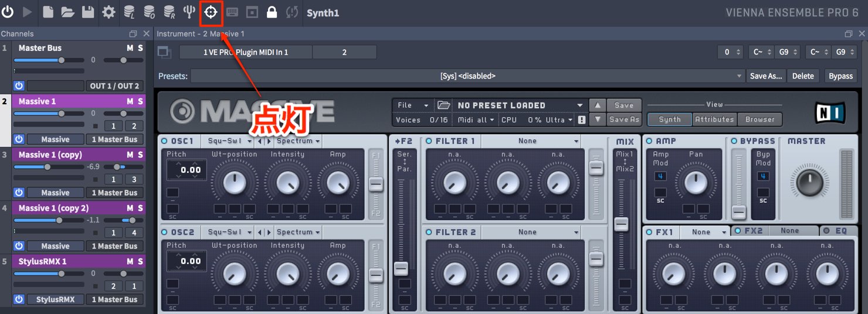Viewport: 868px width, 314px height.
Task: Undock the Instrument panel
Action: tap(848, 34)
